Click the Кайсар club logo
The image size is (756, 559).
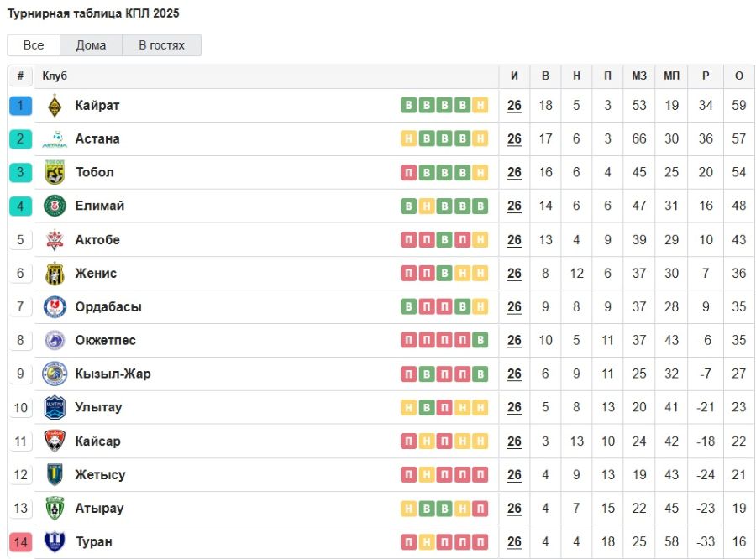[55, 441]
